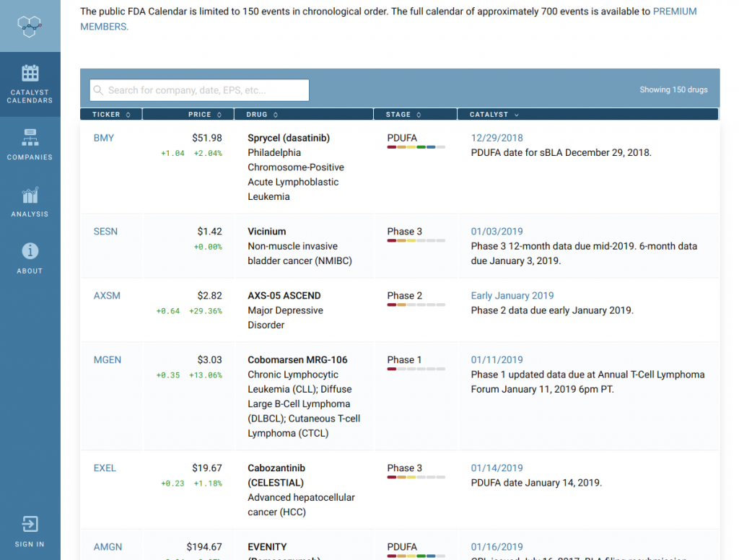The height and width of the screenshot is (560, 739).
Task: Click the +0.00% change for SESN
Action: pyautogui.click(x=208, y=247)
